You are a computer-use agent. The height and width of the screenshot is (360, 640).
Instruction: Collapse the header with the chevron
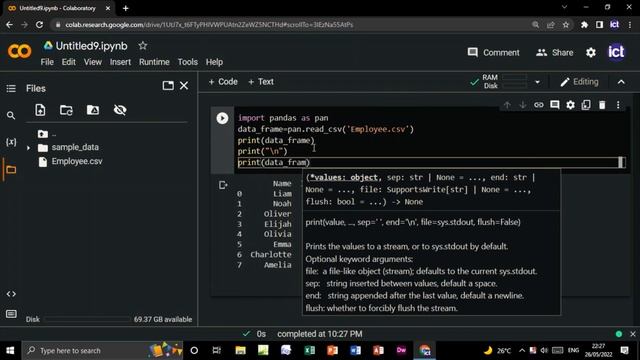621,82
